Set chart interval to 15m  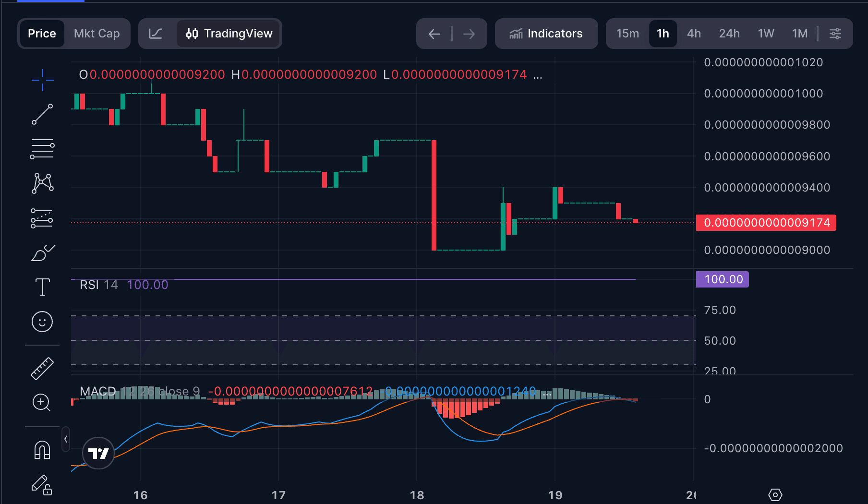click(x=628, y=34)
